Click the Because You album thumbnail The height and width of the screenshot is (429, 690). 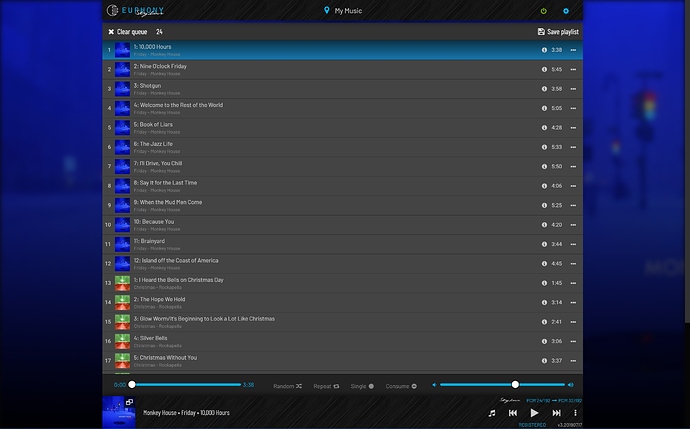122,225
